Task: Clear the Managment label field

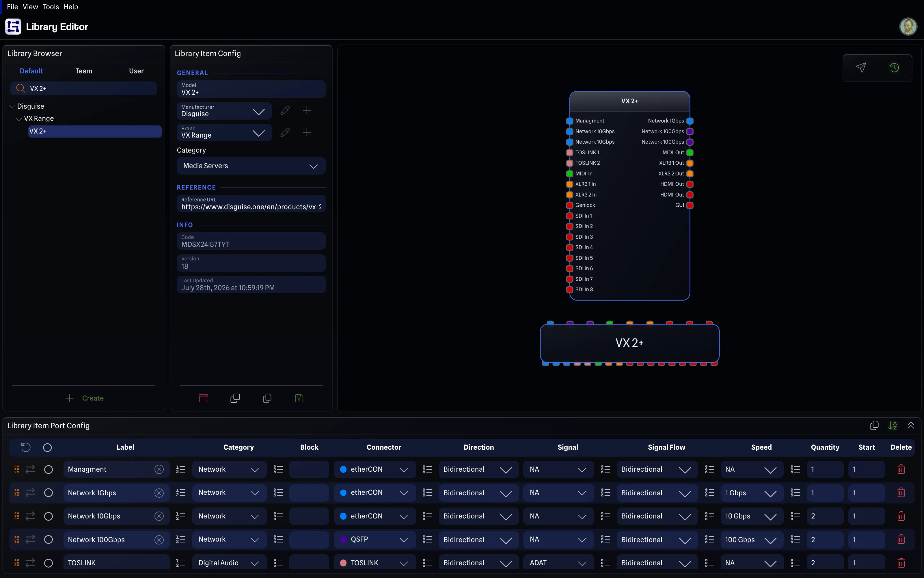Action: pos(159,469)
